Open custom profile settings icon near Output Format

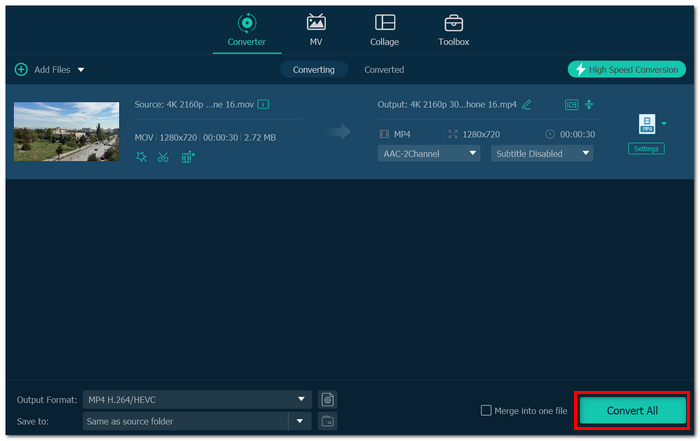pyautogui.click(x=328, y=399)
